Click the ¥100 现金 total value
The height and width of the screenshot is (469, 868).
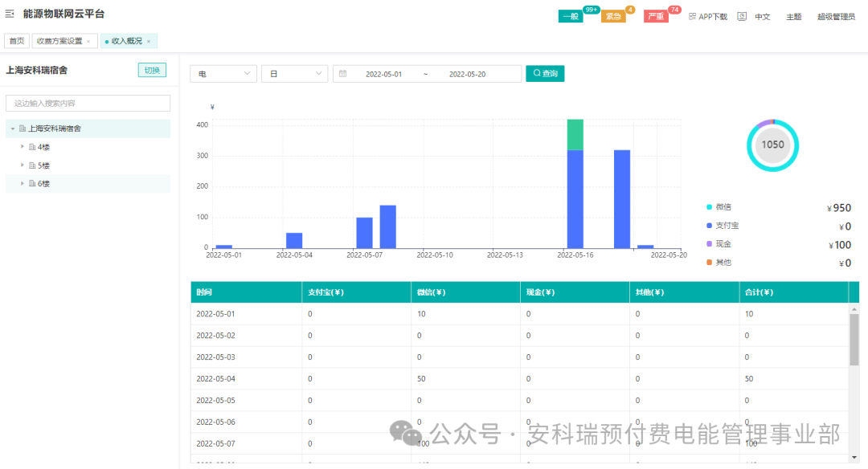(x=839, y=245)
